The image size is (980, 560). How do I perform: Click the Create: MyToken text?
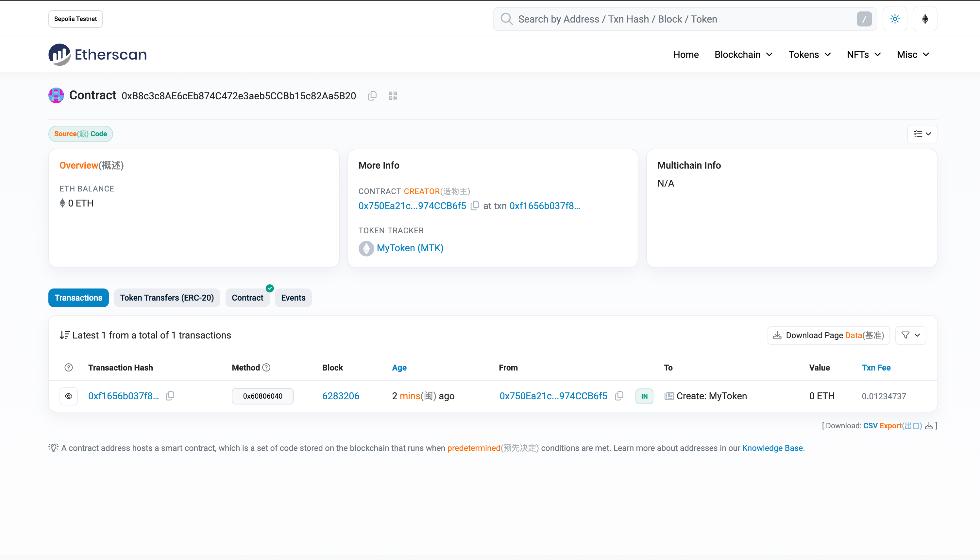(x=711, y=396)
